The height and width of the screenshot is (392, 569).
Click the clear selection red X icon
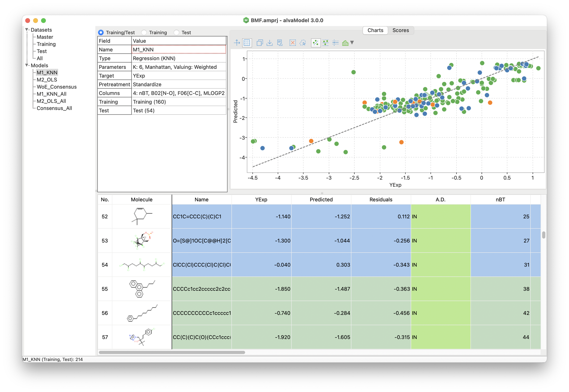point(293,43)
